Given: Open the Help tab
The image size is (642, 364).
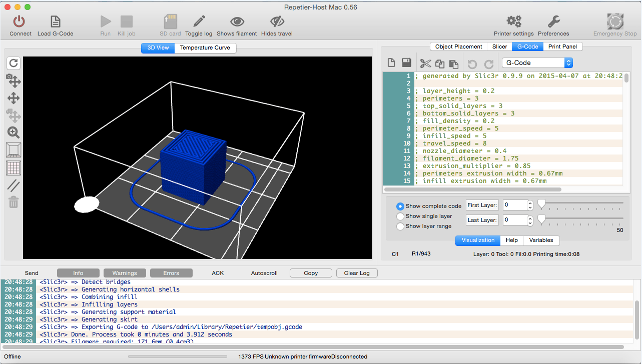Looking at the screenshot, I should (x=512, y=240).
